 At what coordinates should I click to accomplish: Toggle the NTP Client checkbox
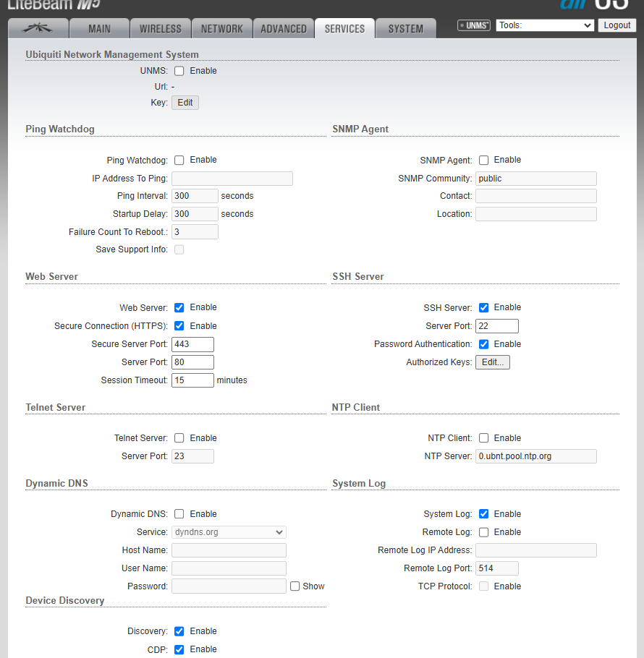coord(483,438)
